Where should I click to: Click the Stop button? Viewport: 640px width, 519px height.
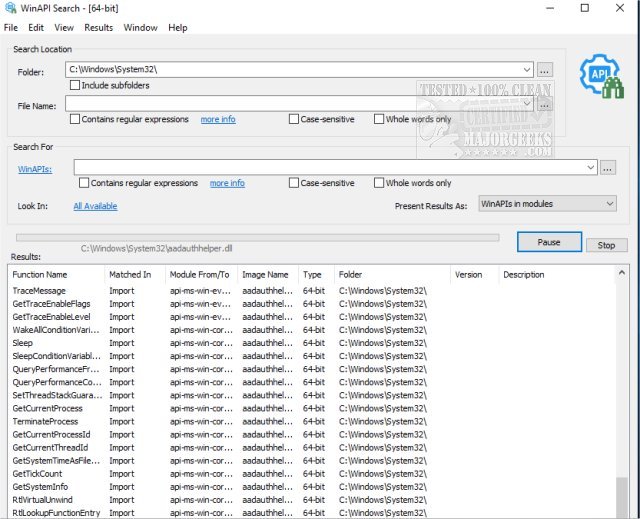(x=607, y=245)
